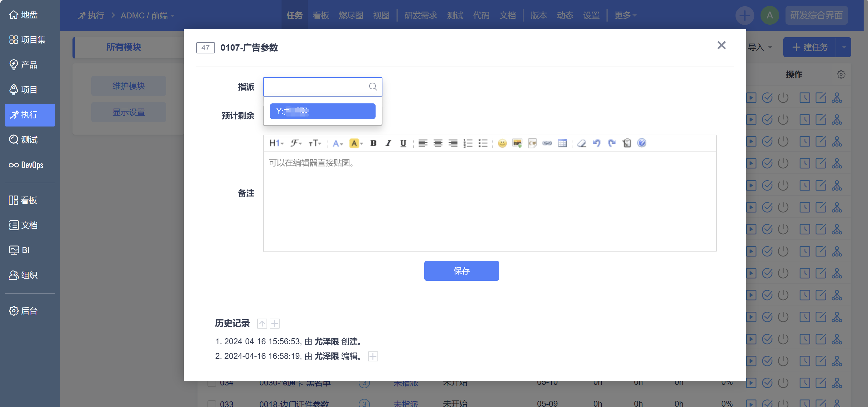Open the H1 heading style dropdown
868x407 pixels.
pos(276,143)
